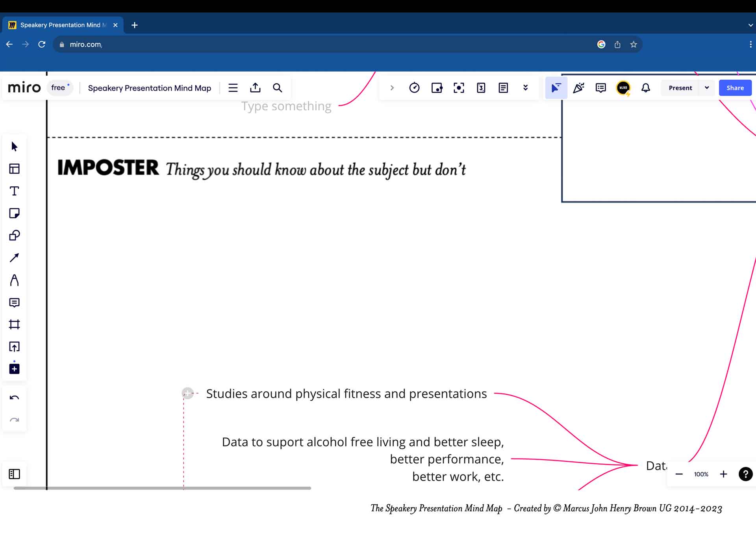Select the Sticky note tool
Viewport: 756px width, 535px height.
coord(14,213)
